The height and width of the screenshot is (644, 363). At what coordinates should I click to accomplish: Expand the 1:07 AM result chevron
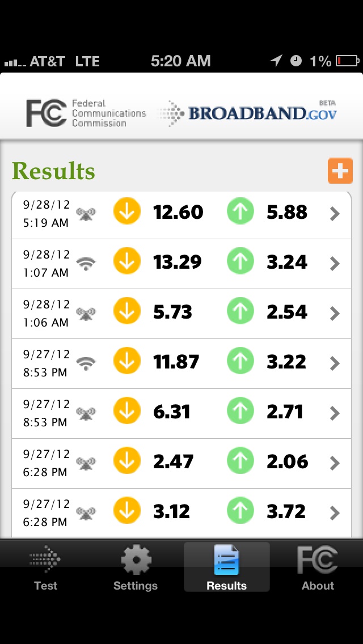point(335,264)
